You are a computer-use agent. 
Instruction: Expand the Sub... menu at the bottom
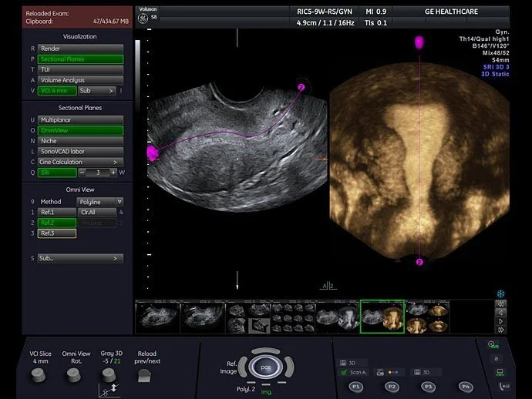80,258
